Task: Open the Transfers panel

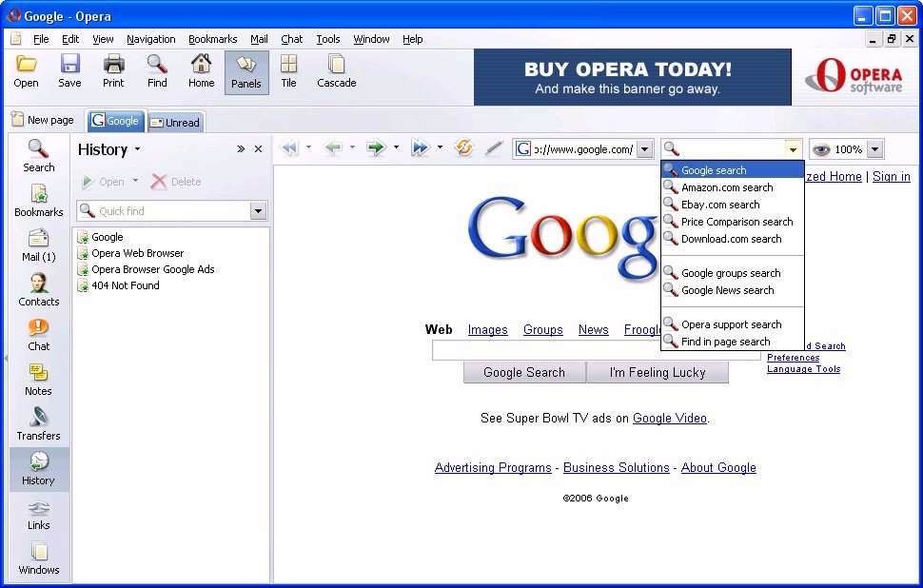Action: tap(39, 423)
